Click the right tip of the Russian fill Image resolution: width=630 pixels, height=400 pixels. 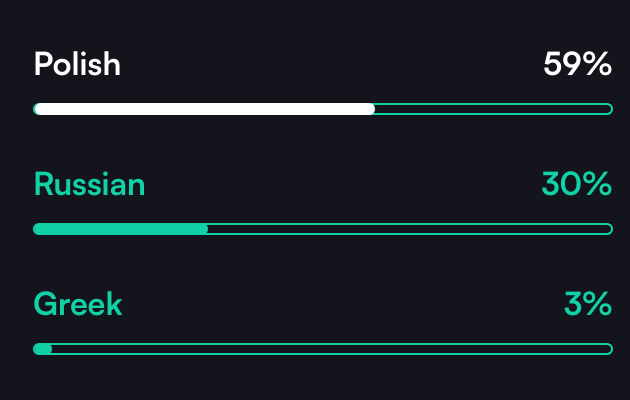pos(205,229)
